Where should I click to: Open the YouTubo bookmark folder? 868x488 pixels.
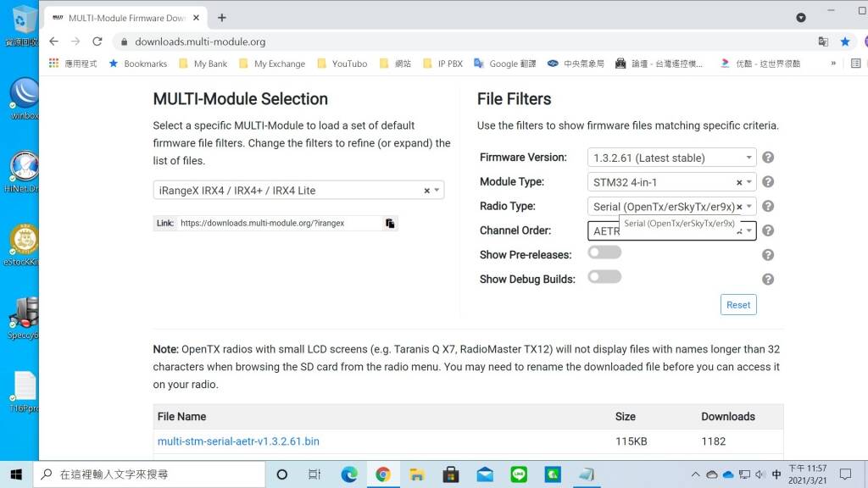click(x=342, y=64)
